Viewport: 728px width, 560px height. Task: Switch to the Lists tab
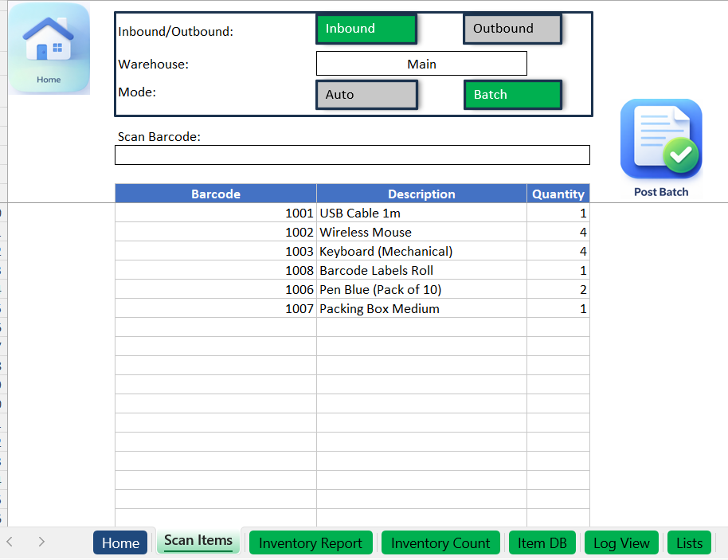click(689, 543)
